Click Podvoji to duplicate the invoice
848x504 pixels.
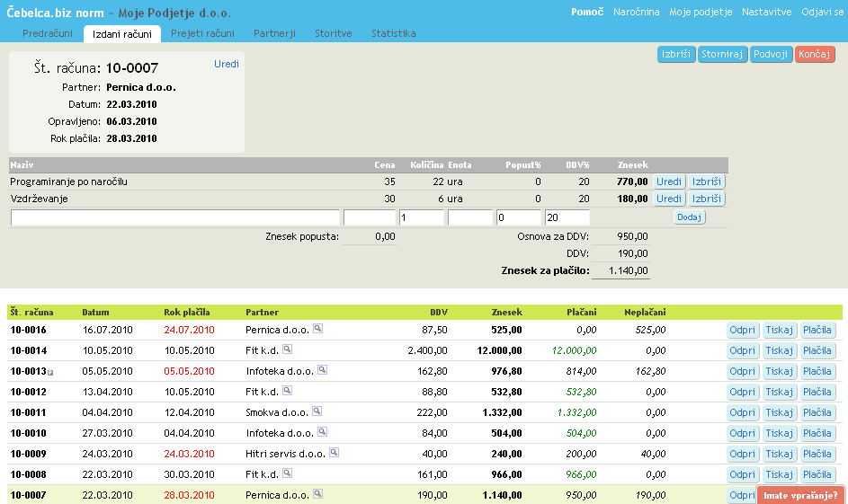pyautogui.click(x=771, y=54)
